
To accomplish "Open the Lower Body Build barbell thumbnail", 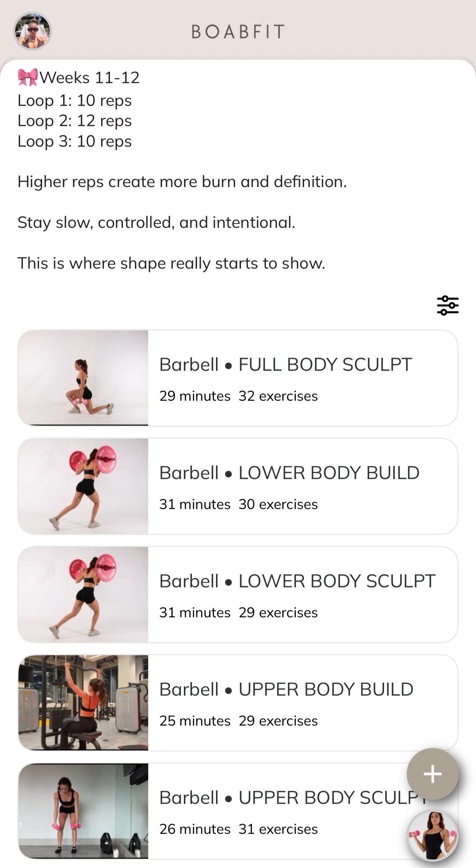I will [x=83, y=486].
